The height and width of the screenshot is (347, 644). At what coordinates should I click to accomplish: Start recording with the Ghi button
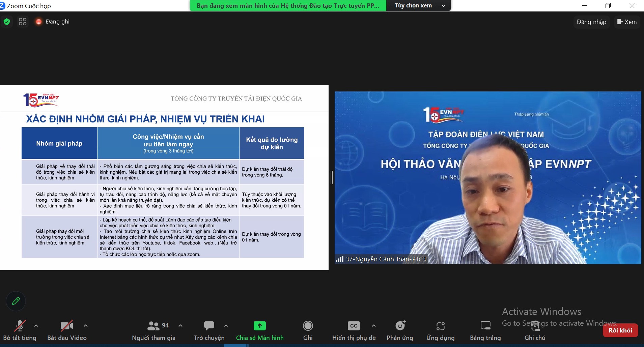coord(308,331)
